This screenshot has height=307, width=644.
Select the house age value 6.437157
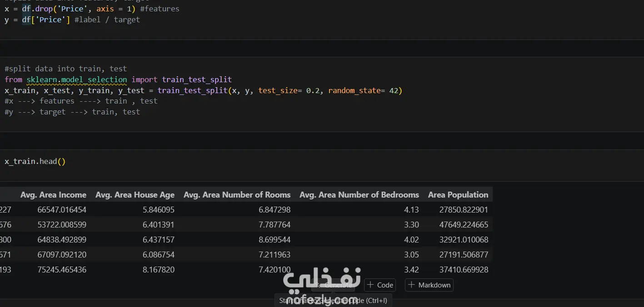pyautogui.click(x=159, y=240)
